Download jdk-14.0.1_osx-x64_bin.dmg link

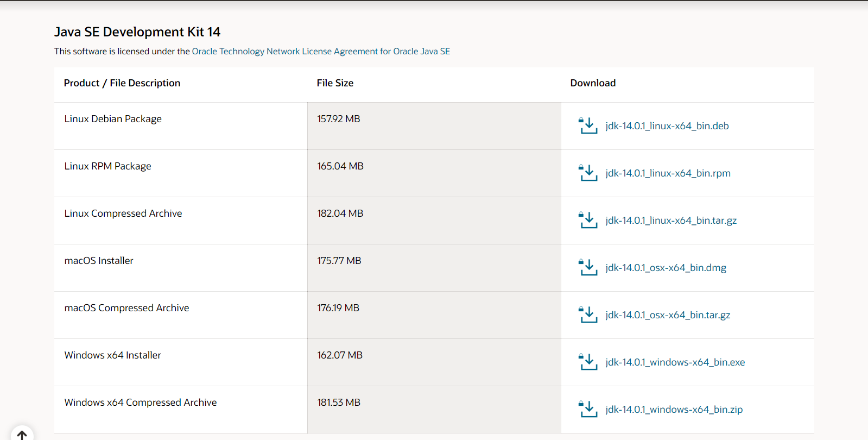pyautogui.click(x=666, y=268)
